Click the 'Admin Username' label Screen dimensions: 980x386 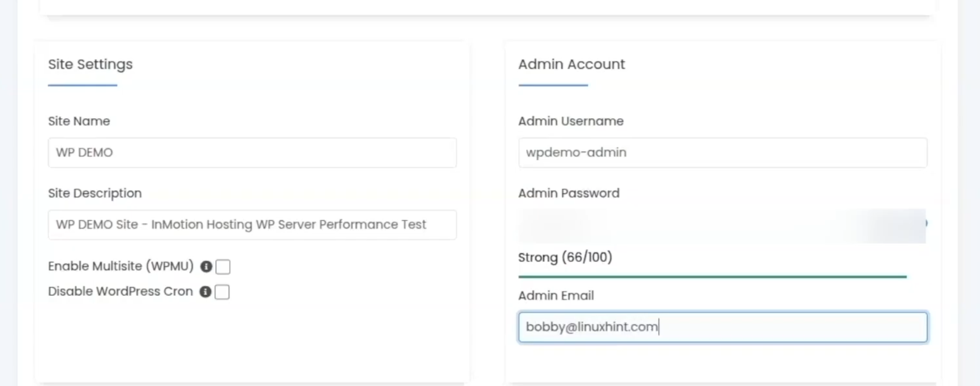click(571, 122)
